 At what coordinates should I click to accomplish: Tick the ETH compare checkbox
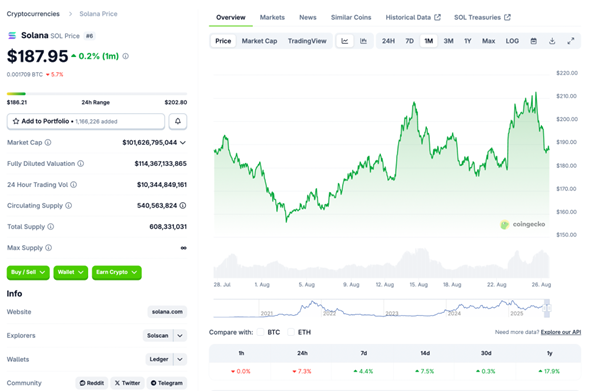tap(291, 332)
